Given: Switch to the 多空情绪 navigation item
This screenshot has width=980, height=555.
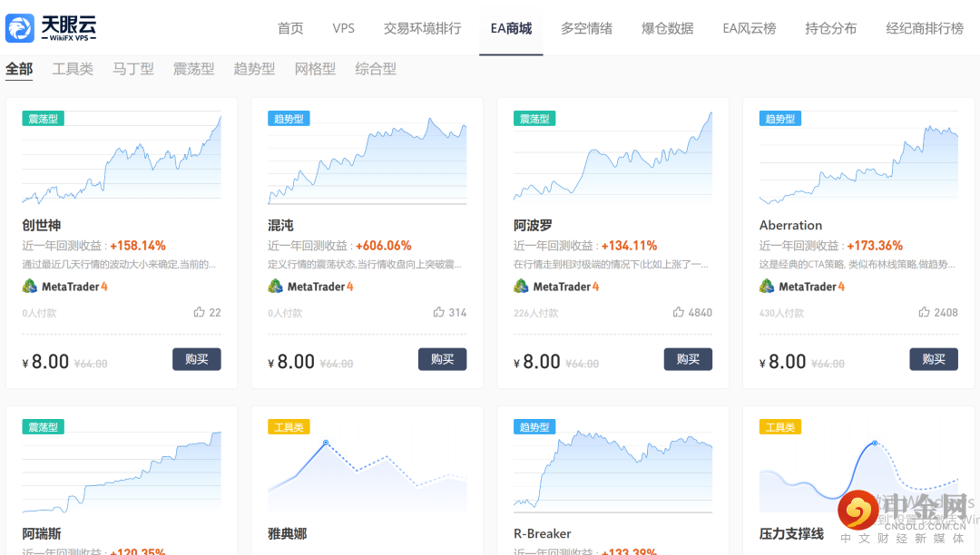Looking at the screenshot, I should coord(588,28).
